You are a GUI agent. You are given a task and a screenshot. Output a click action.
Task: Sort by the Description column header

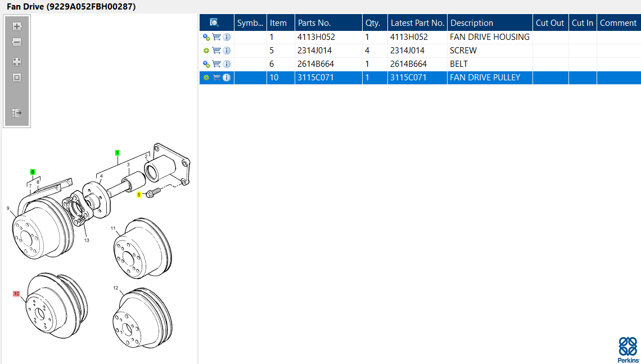click(x=490, y=23)
